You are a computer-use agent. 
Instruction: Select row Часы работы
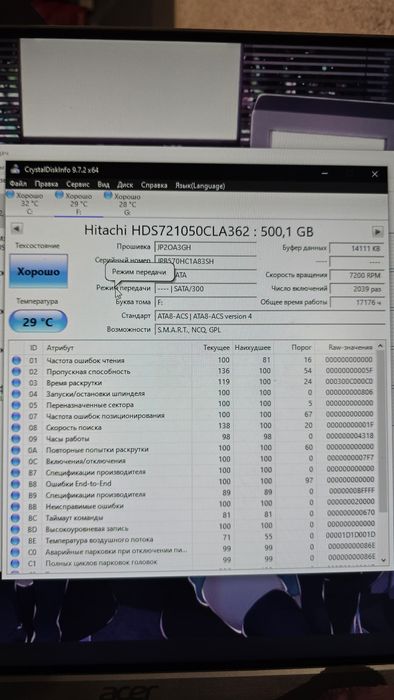(193, 438)
